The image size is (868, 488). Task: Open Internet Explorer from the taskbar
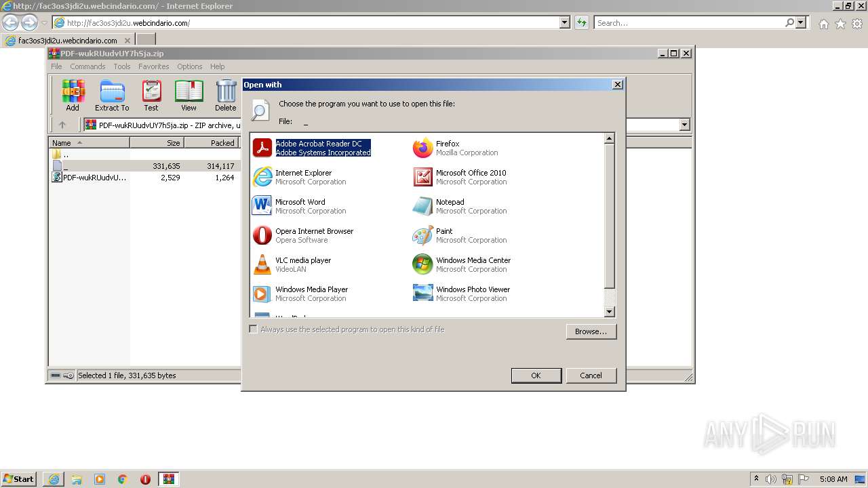click(x=54, y=479)
